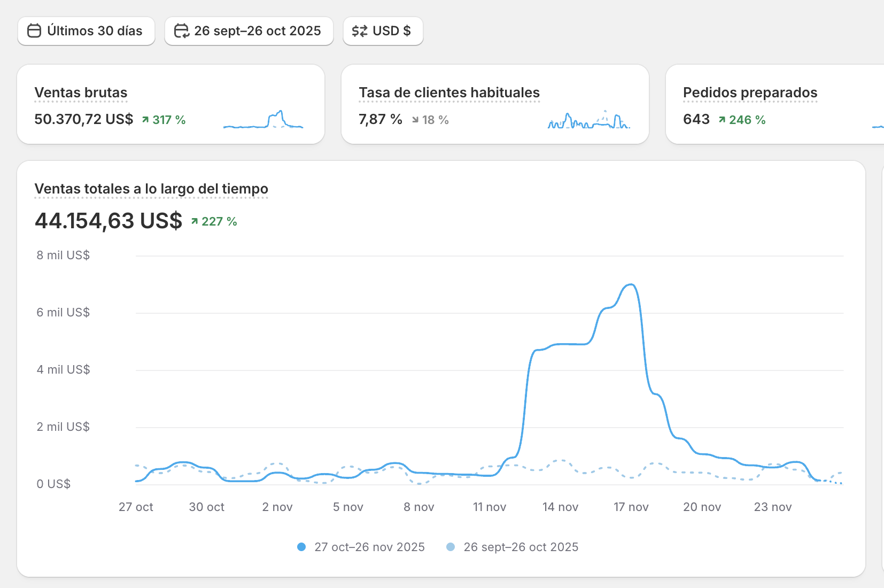The image size is (884, 588).
Task: Click the 44.154,63 US$ total
Action: pyautogui.click(x=108, y=221)
